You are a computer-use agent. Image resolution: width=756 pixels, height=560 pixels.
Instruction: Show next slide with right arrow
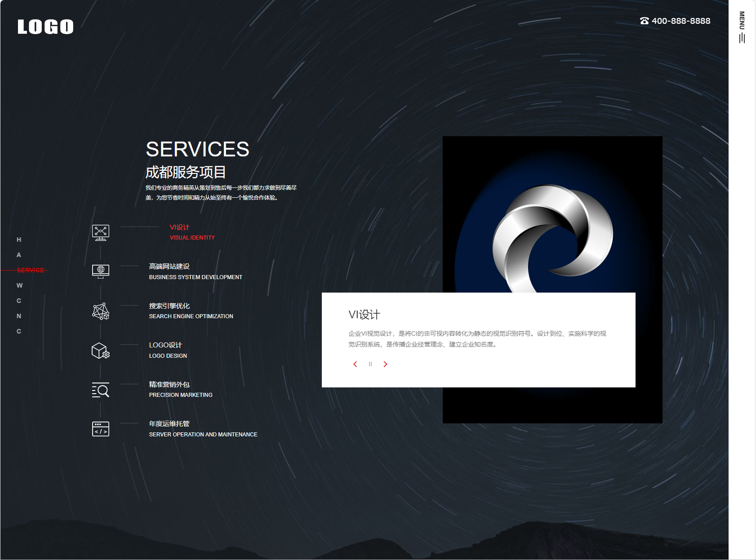coord(385,364)
